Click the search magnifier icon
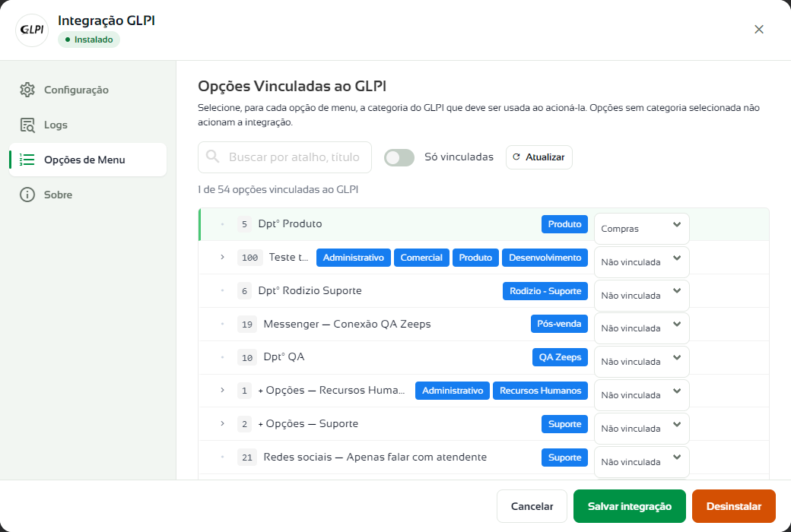Screen dimensions: 791x532 [x=213, y=157]
